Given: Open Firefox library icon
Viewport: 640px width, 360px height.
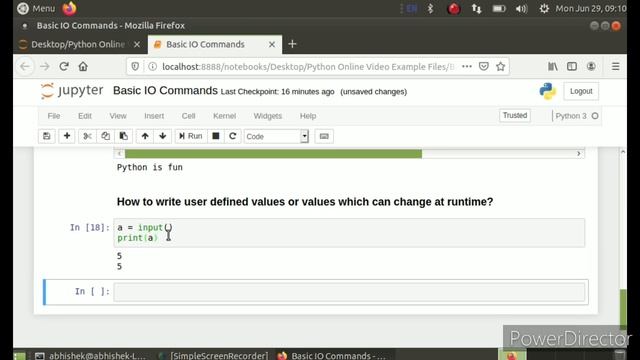Looking at the screenshot, I should point(553,67).
